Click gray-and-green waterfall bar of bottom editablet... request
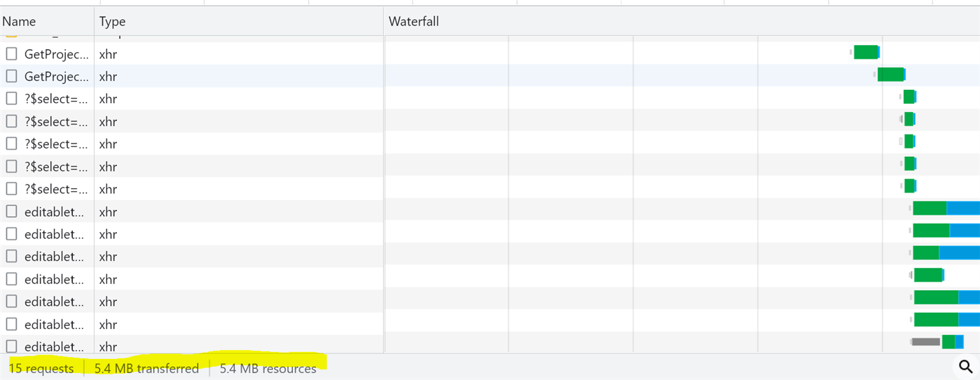 pos(938,342)
